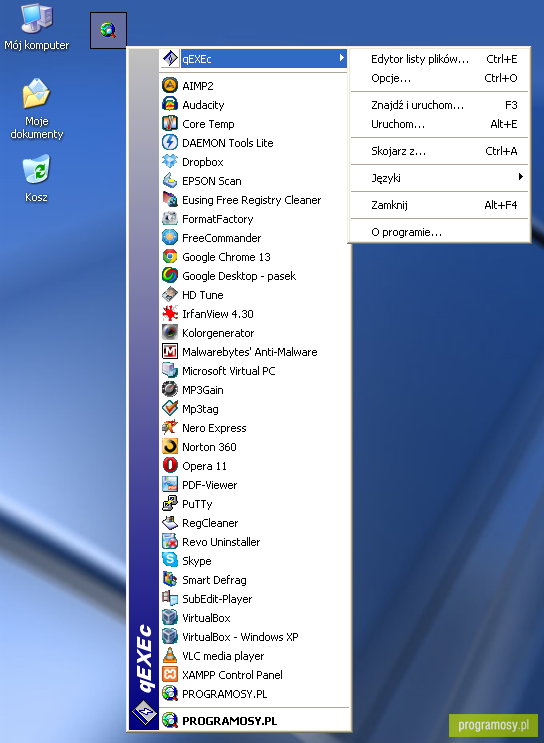
Task: Click the Norton 360 icon
Action: click(170, 446)
